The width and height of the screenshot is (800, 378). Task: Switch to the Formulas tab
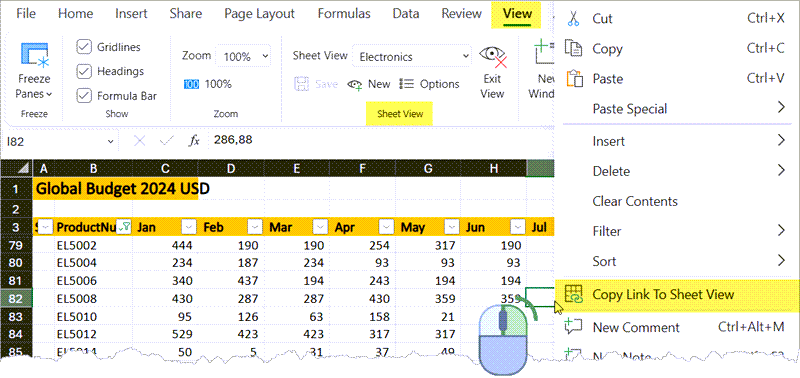pos(344,14)
